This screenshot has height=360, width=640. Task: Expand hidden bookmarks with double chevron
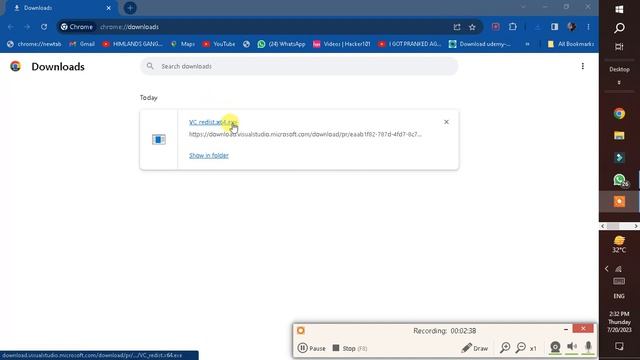point(527,44)
